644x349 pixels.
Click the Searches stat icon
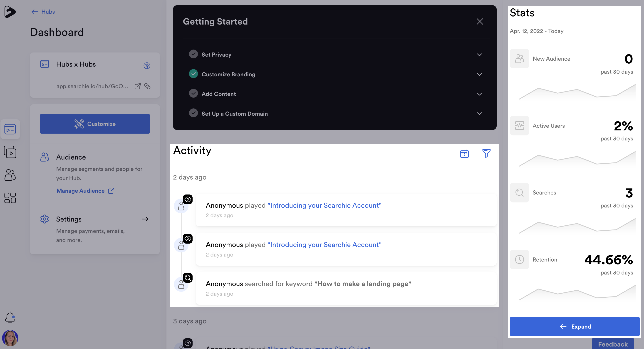[519, 193]
